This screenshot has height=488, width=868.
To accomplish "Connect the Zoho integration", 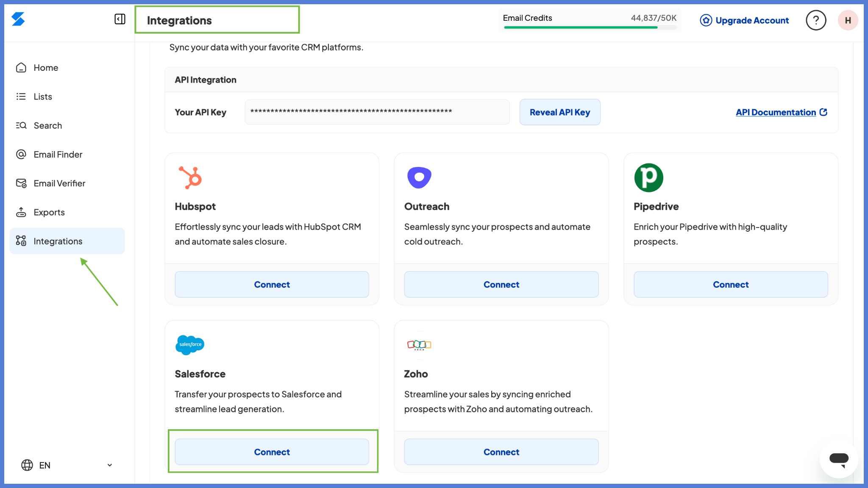I will pyautogui.click(x=501, y=452).
